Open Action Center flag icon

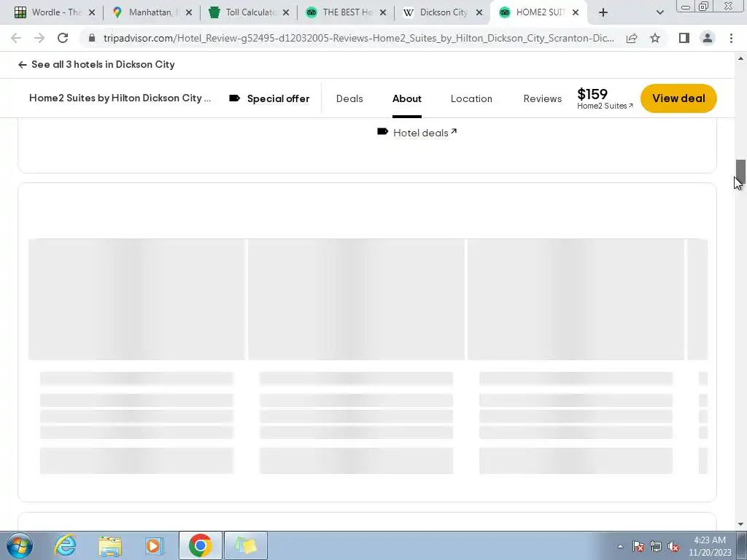pyautogui.click(x=638, y=547)
